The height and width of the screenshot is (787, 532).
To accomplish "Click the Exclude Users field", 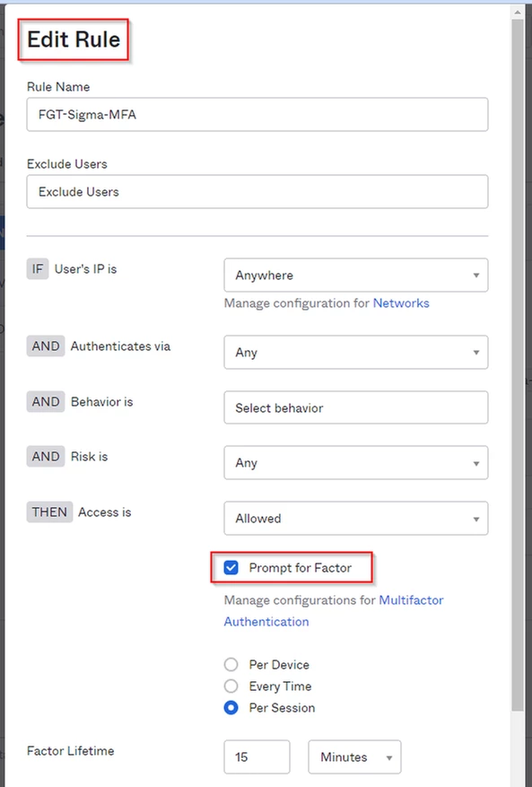I will [257, 192].
